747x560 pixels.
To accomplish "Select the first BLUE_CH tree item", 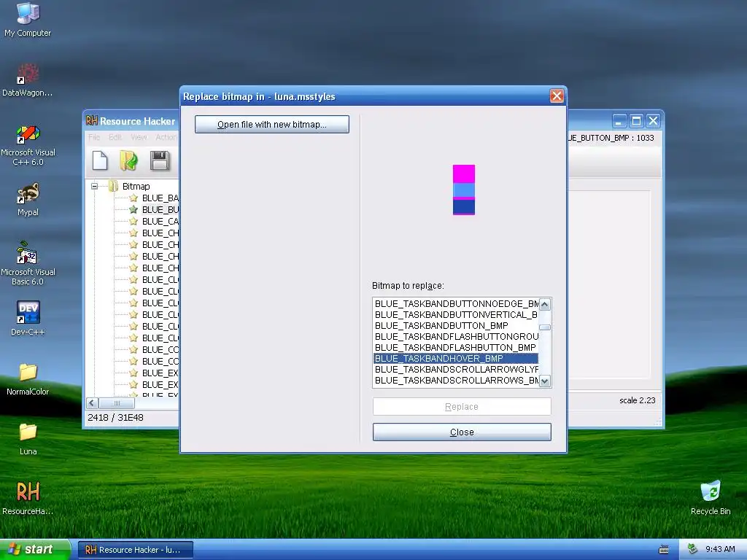I will (160, 233).
